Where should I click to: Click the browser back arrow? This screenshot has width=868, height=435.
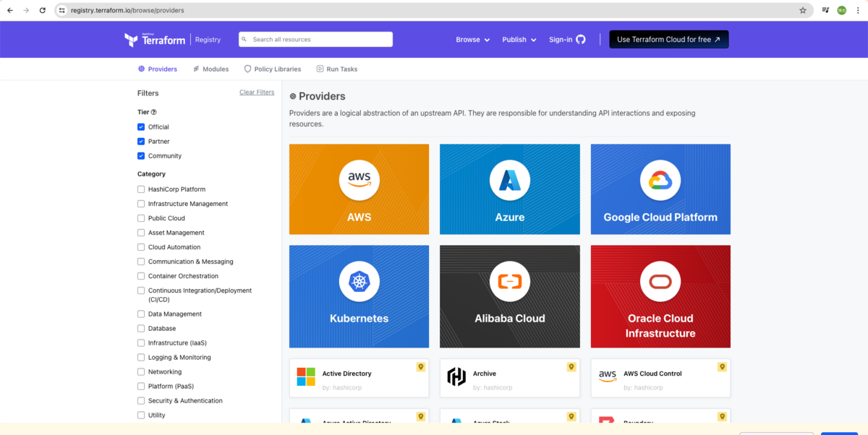tap(10, 11)
